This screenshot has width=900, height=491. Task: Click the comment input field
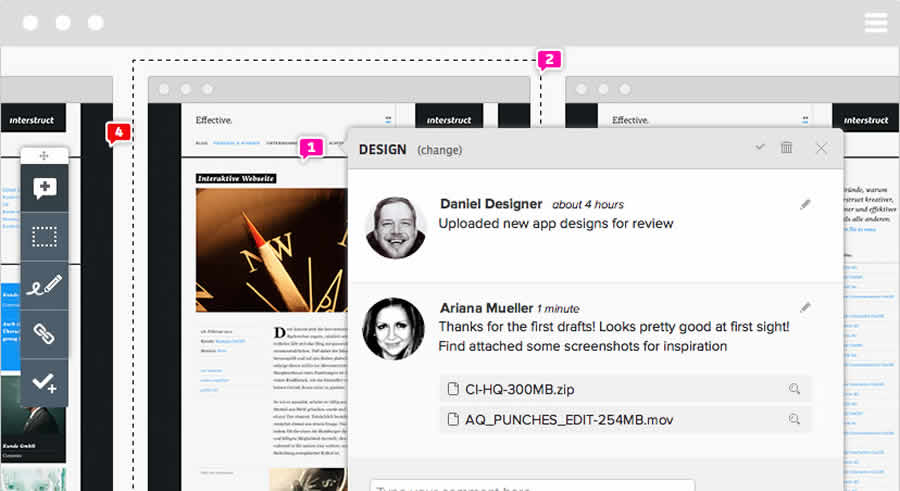(531, 484)
